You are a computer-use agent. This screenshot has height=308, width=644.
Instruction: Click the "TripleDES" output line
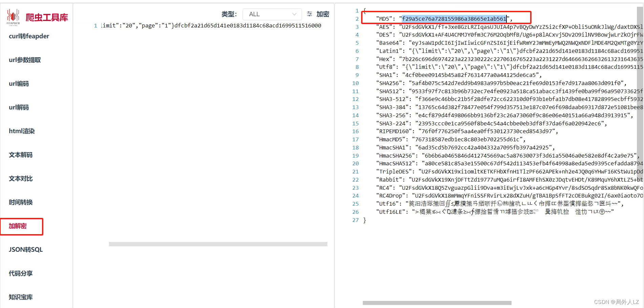pyautogui.click(x=509, y=172)
